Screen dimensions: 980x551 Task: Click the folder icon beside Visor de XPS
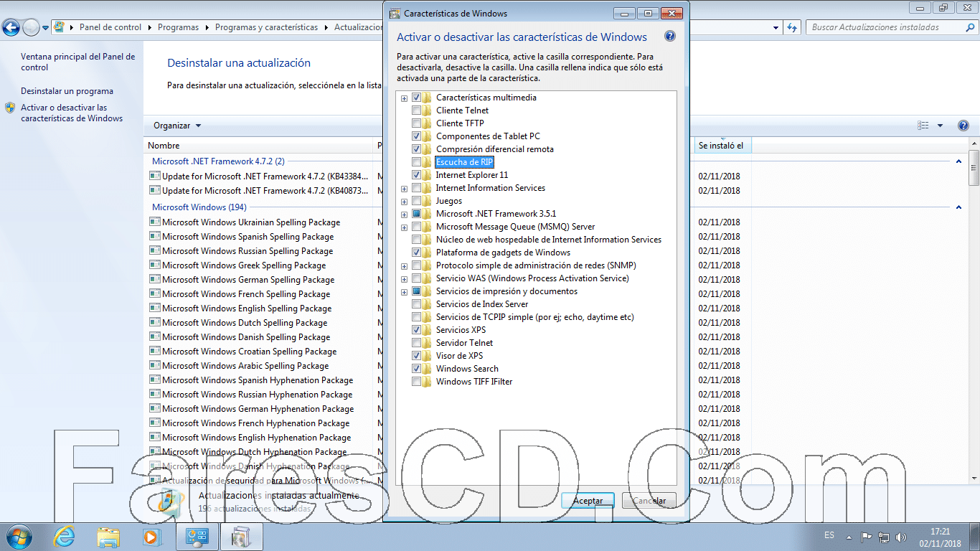pyautogui.click(x=426, y=356)
